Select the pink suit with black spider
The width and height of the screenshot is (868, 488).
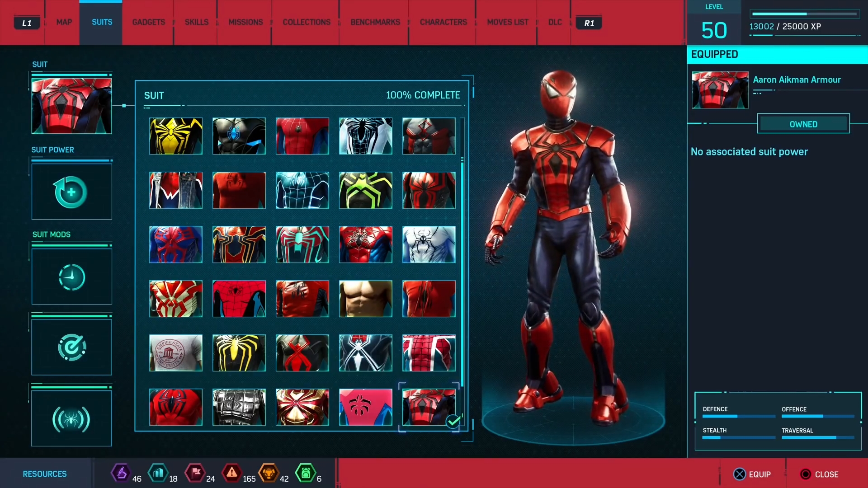pyautogui.click(x=366, y=407)
